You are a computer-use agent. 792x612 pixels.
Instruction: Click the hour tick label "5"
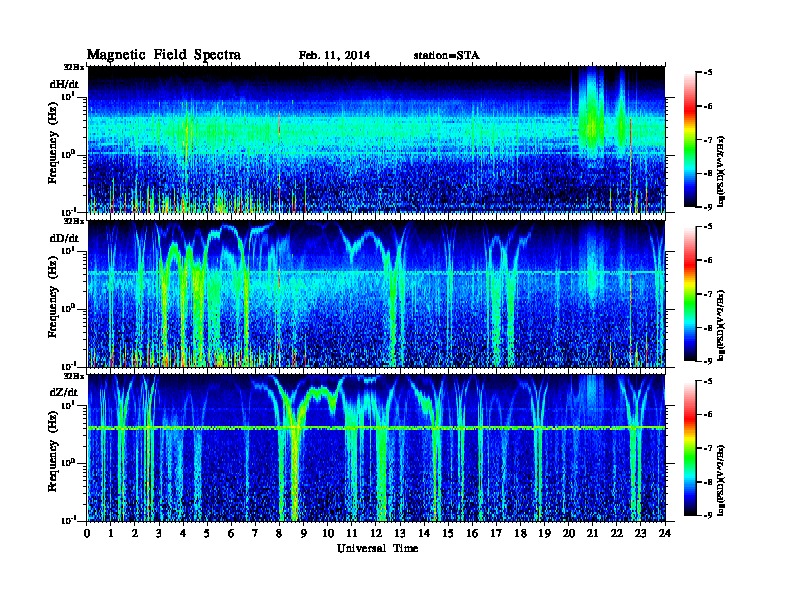(x=207, y=533)
